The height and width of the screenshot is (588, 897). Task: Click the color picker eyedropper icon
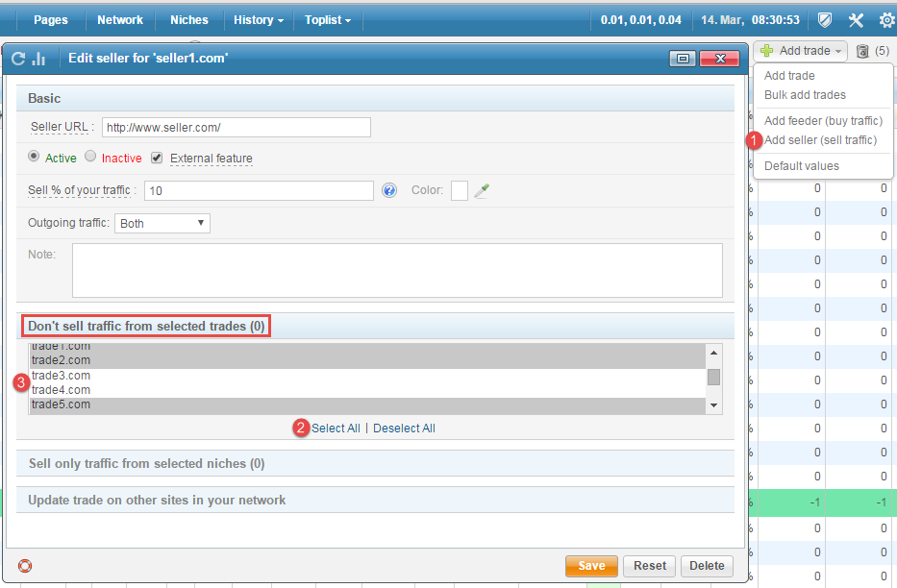pos(482,190)
